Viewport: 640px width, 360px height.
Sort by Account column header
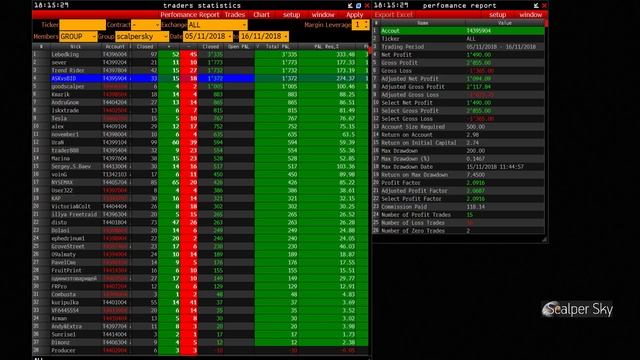click(x=116, y=47)
